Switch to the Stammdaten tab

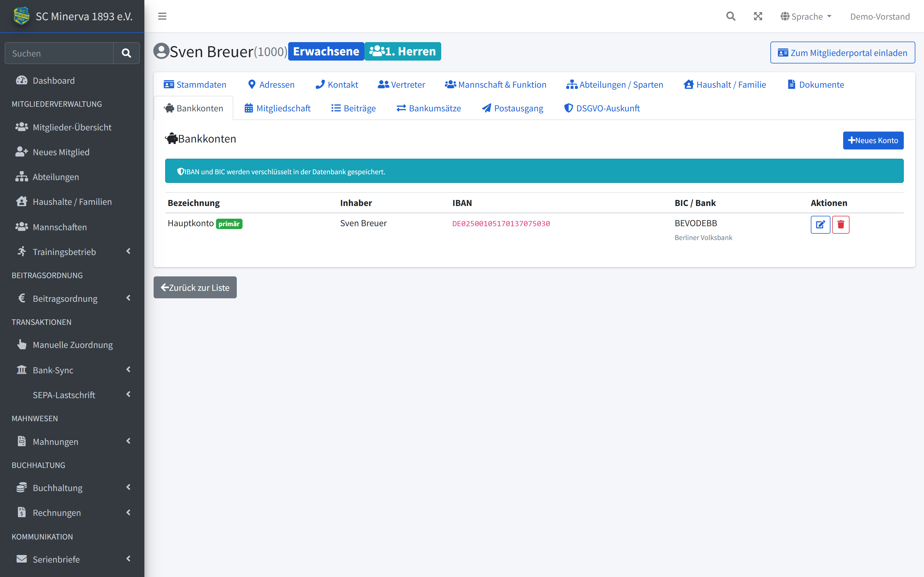(x=195, y=84)
